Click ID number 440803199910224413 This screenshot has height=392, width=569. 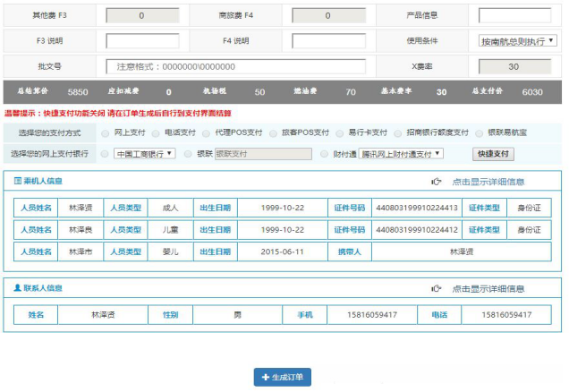click(x=417, y=208)
